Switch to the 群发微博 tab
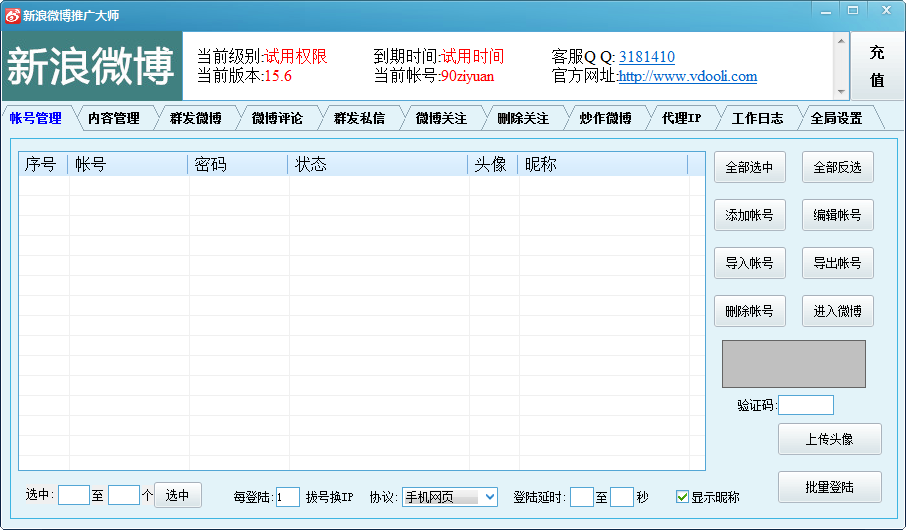 coord(196,118)
